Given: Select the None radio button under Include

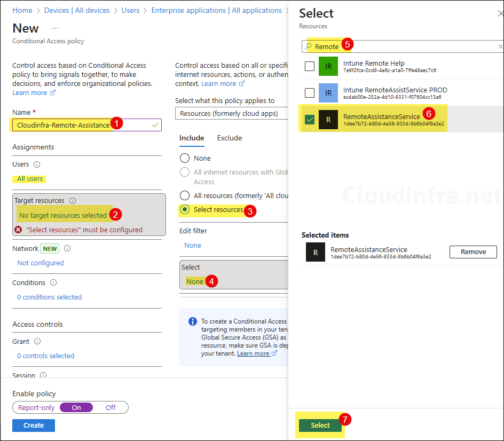Looking at the screenshot, I should click(185, 158).
